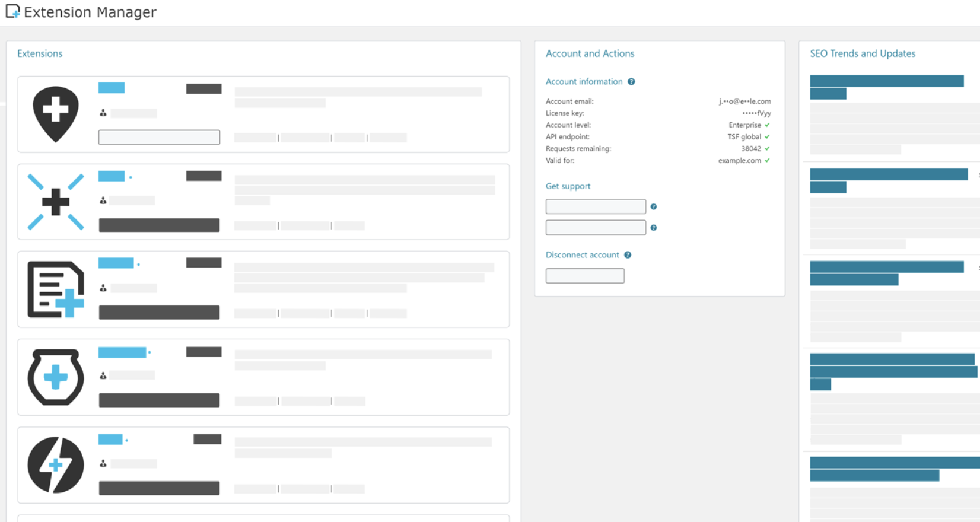Screen dimensions: 980x522
Task: Click the Extensions panel heading
Action: 40,53
